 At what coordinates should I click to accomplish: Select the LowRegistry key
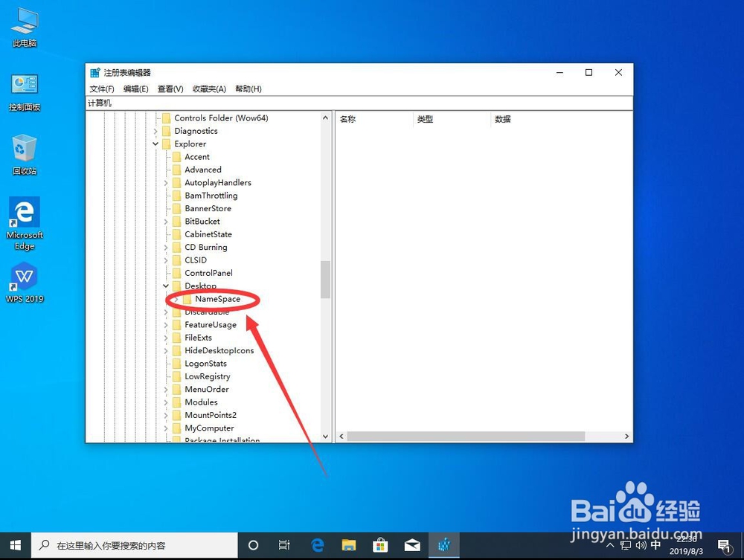coord(208,376)
